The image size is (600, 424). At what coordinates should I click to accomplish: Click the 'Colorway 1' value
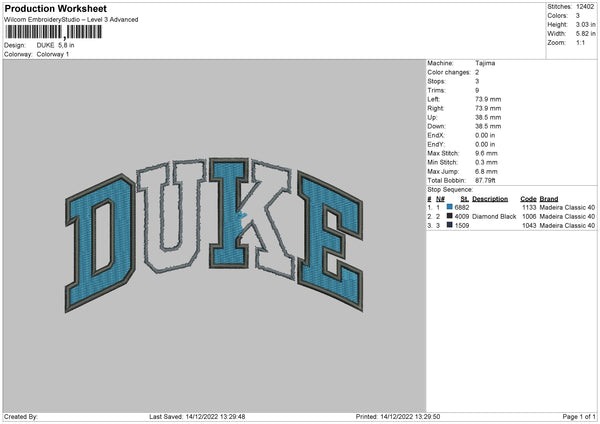click(53, 54)
